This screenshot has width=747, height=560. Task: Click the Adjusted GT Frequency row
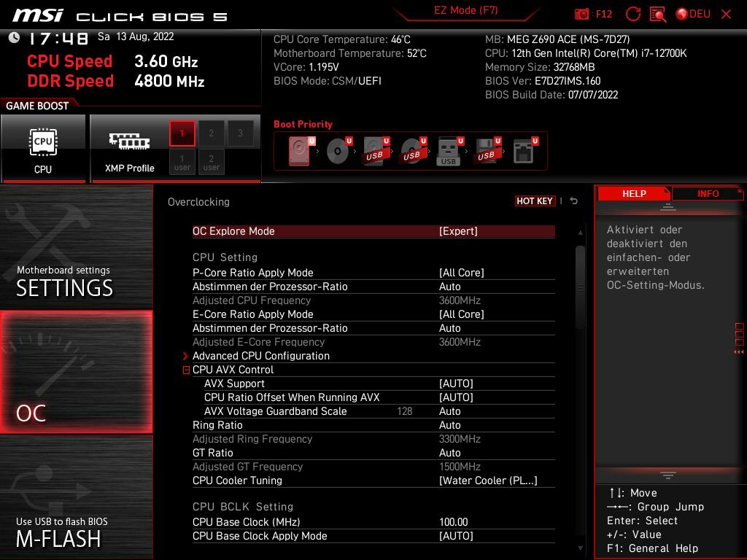tap(373, 467)
